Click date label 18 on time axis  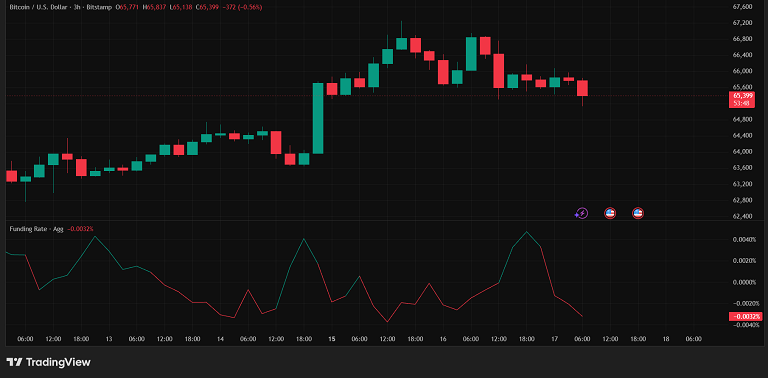[x=666, y=339]
